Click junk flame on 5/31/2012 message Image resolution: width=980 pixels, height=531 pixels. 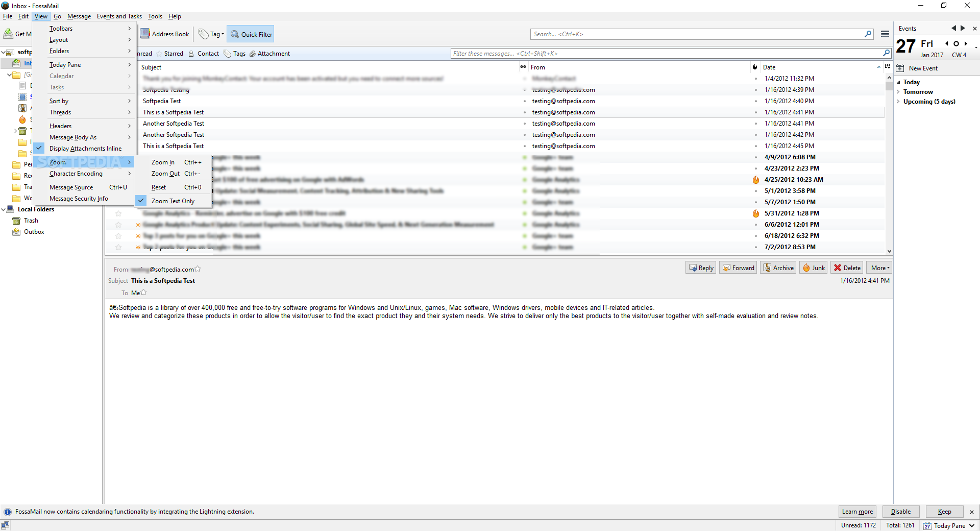pyautogui.click(x=756, y=213)
